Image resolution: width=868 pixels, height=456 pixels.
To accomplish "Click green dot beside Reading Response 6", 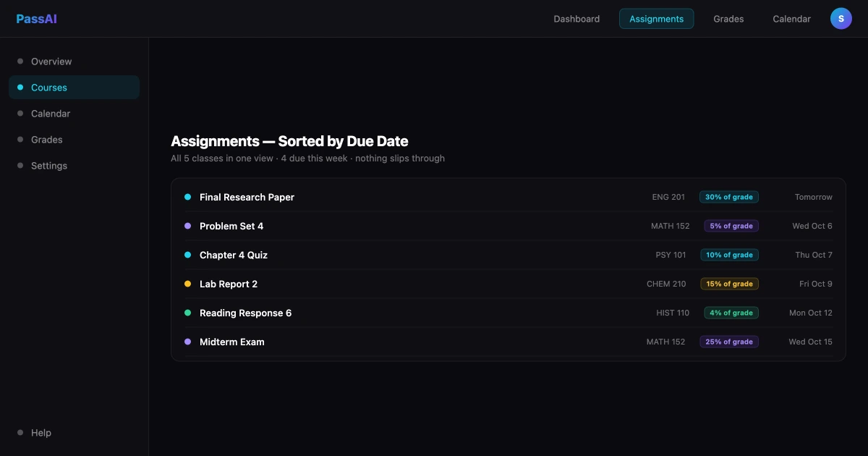I will (188, 313).
